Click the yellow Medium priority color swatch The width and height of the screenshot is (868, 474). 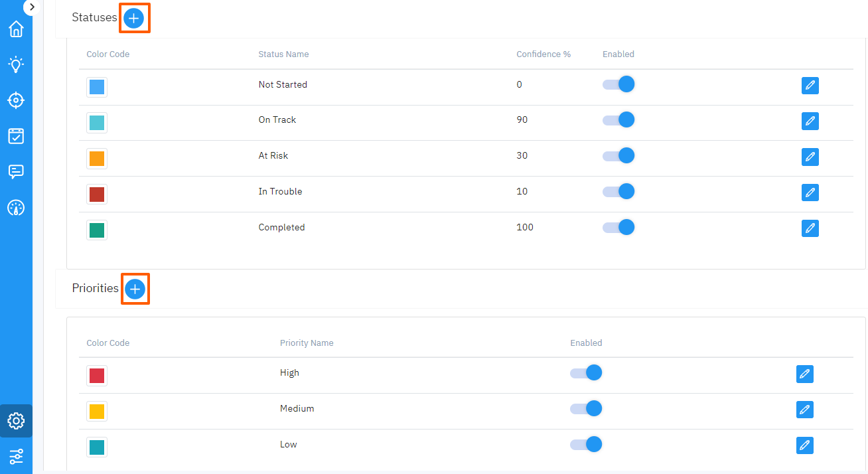click(97, 412)
